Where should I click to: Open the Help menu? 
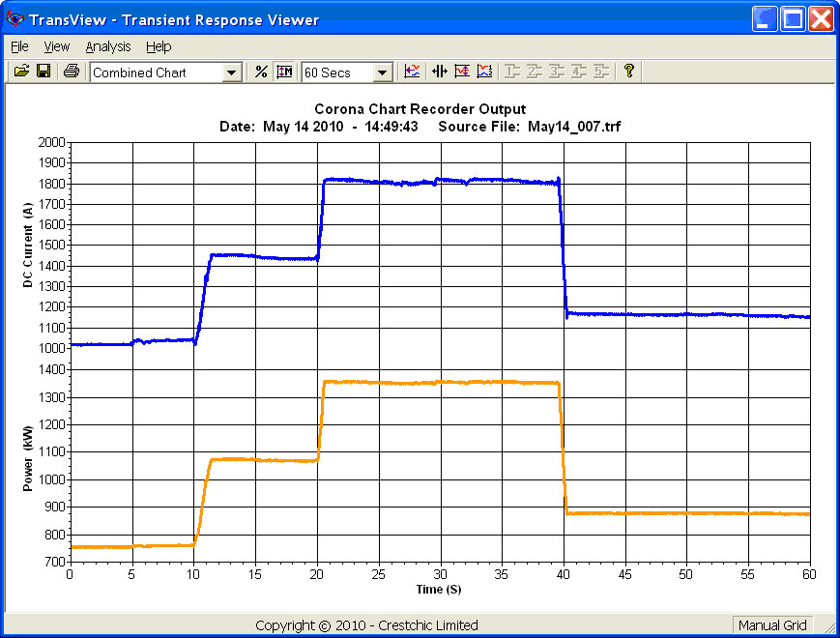(159, 46)
